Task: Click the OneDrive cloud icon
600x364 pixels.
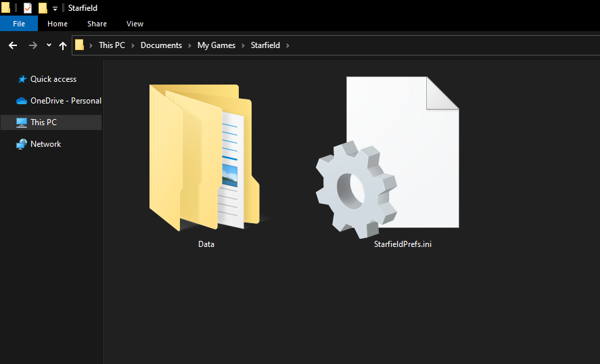Action: click(22, 101)
